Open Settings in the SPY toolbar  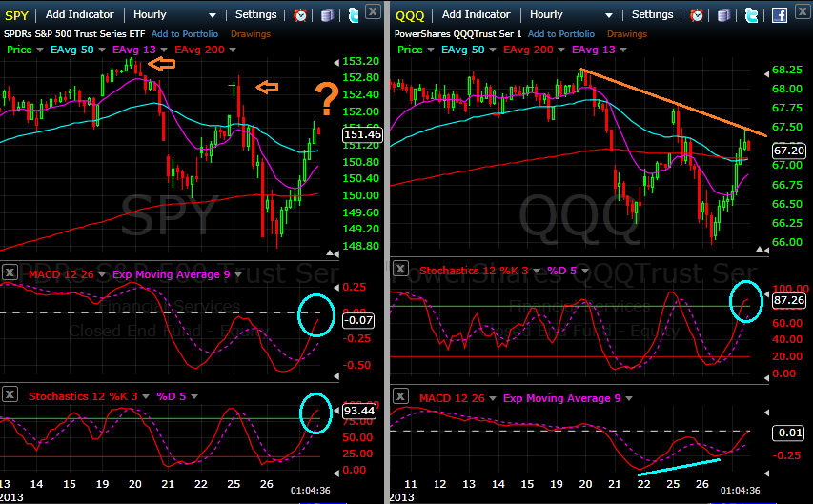(x=256, y=14)
